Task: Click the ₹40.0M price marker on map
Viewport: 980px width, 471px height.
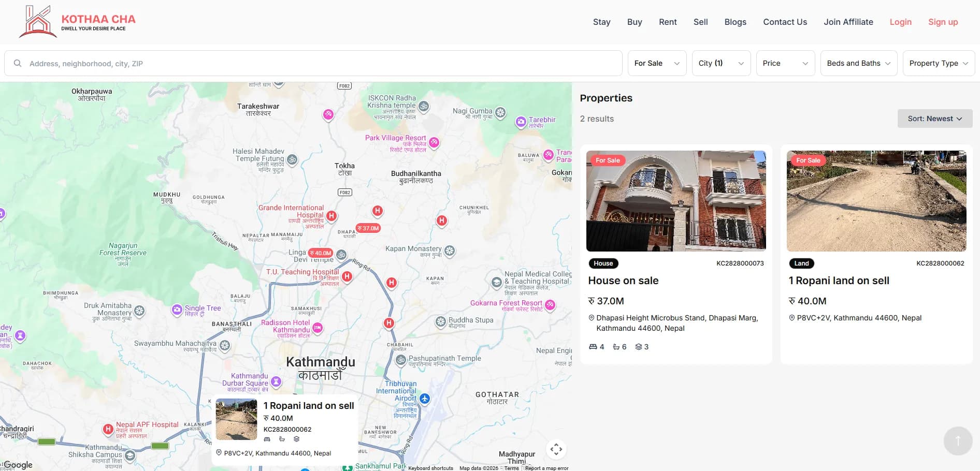Action: click(321, 253)
